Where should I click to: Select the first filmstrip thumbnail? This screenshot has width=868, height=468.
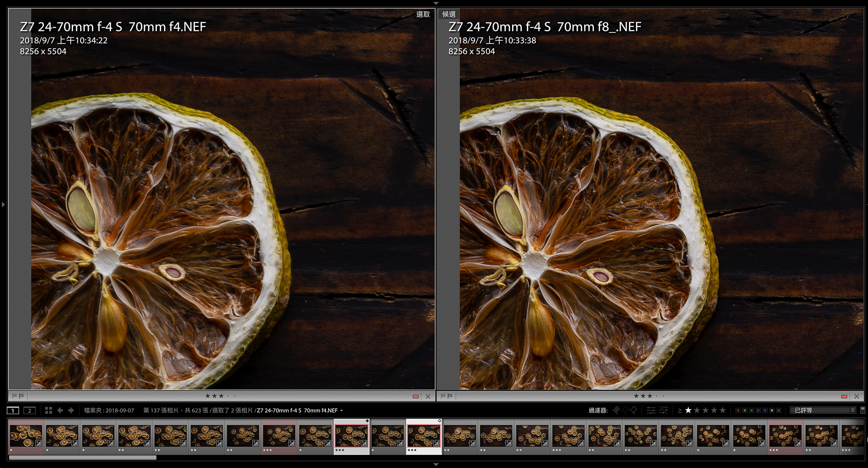[26, 436]
